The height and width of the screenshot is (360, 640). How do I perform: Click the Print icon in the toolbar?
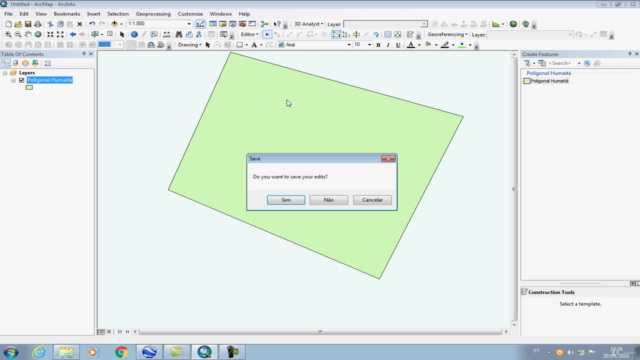pos(38,24)
